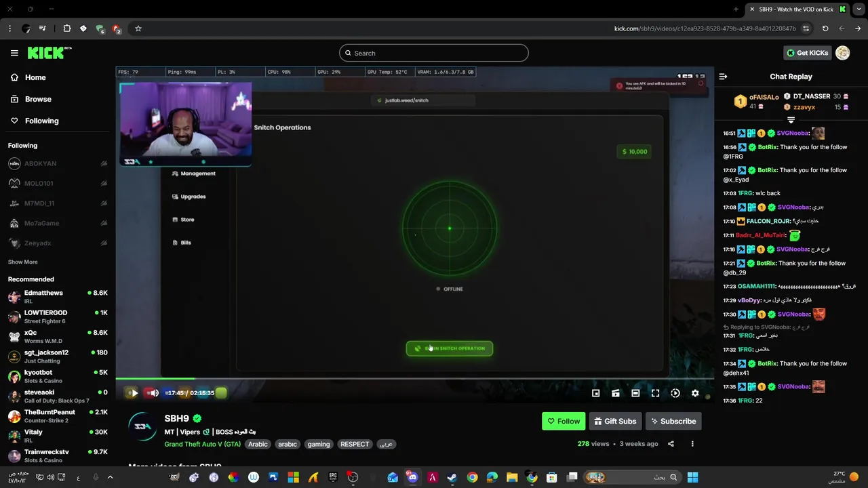Open the Trainwreckstv recommended channel

point(58,456)
